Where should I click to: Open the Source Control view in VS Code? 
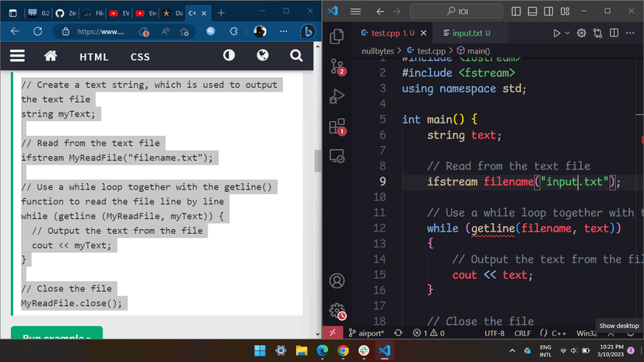click(x=337, y=66)
